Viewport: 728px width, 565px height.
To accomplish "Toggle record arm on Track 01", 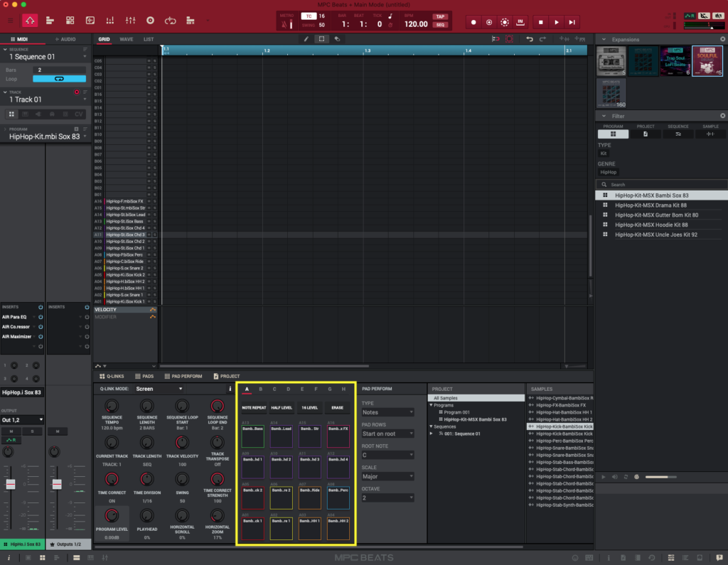I will [x=77, y=92].
